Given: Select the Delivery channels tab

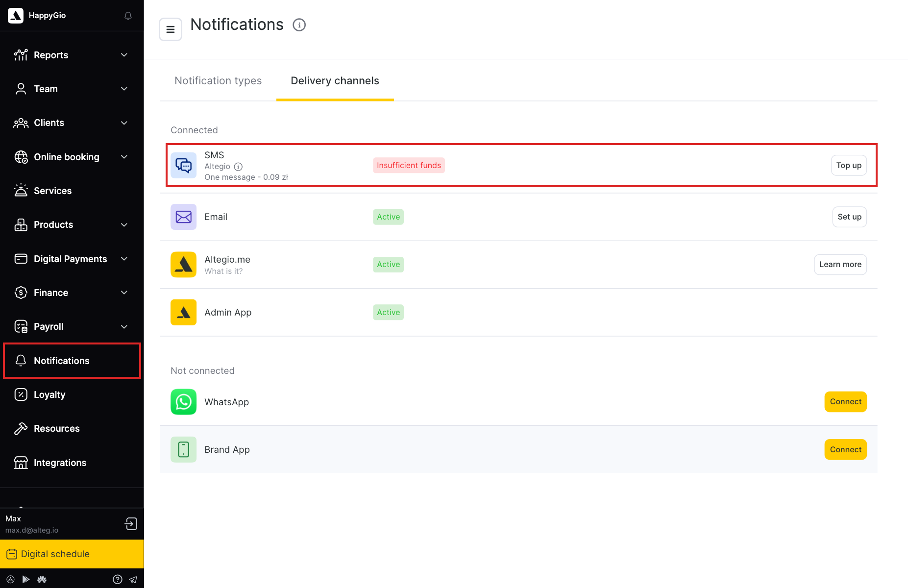Looking at the screenshot, I should (335, 81).
